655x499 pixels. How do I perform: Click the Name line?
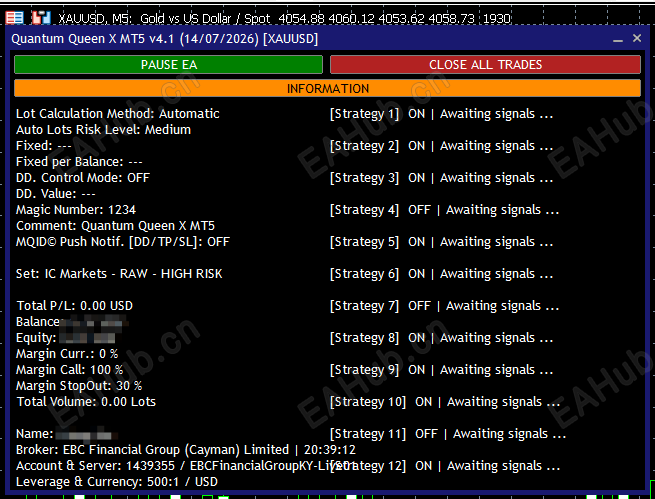tap(67, 434)
